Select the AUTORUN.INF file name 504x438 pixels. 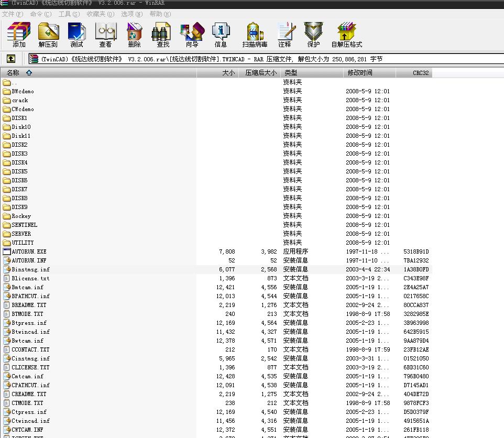[x=29, y=260]
